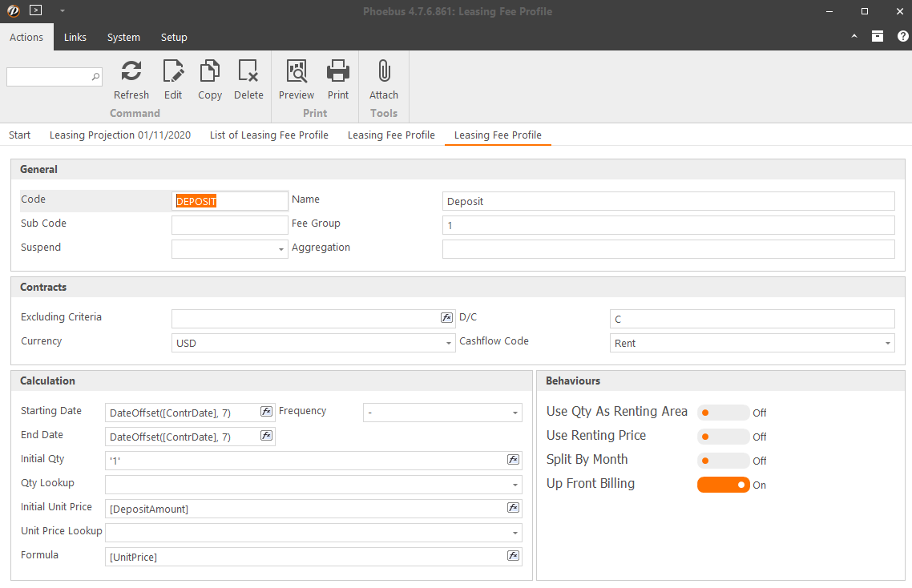Click the Edit icon in the ribbon

pyautogui.click(x=173, y=73)
